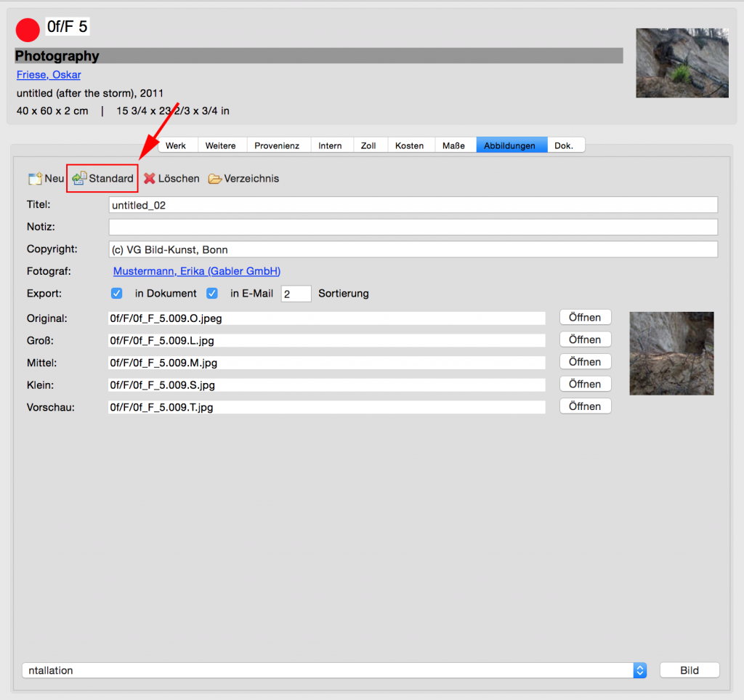The width and height of the screenshot is (744, 700).
Task: Click the Neu new-image icon
Action: click(35, 178)
